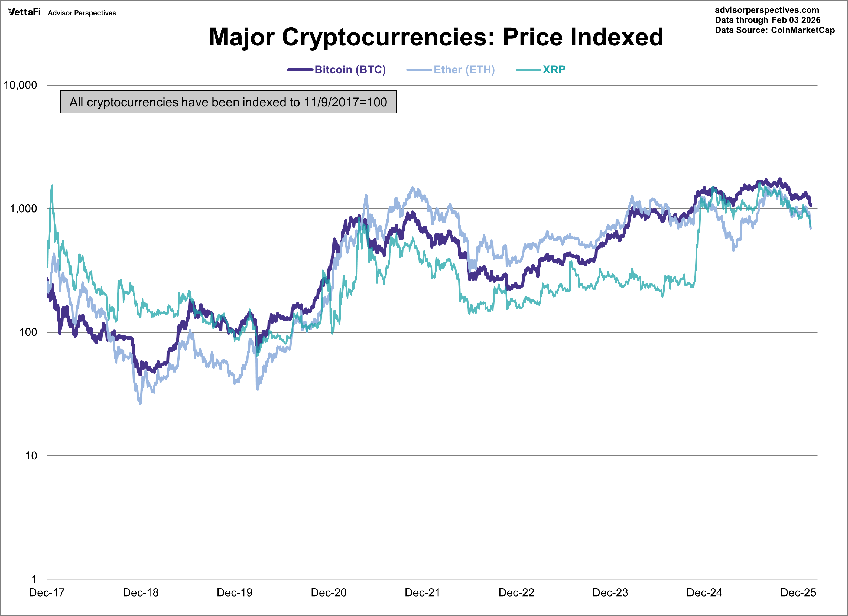This screenshot has width=848, height=616.
Task: Click the XRP legend line swatch
Action: point(528,70)
